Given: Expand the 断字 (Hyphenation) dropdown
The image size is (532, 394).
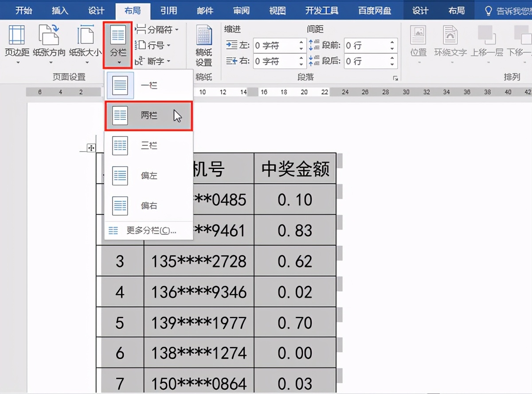Looking at the screenshot, I should point(153,61).
